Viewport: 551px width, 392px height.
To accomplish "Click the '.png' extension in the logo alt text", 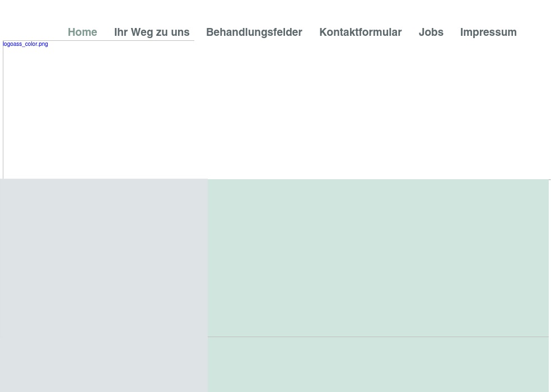I will [43, 44].
